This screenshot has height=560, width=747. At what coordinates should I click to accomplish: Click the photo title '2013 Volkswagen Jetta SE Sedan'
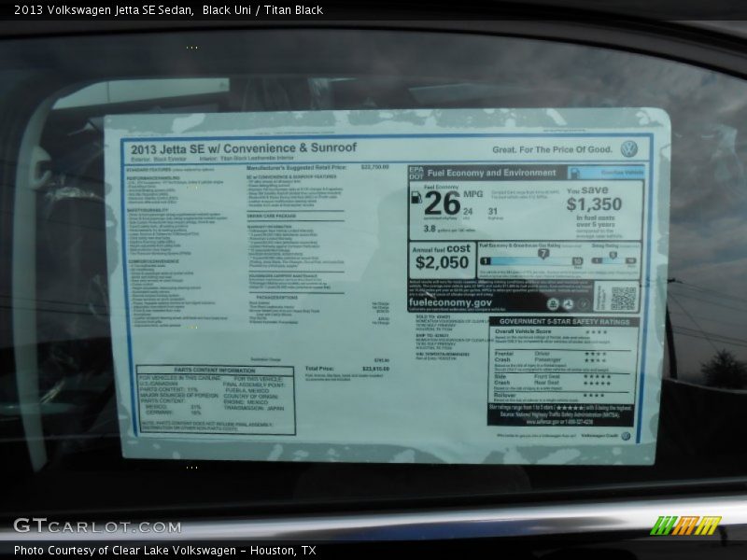coord(104,10)
